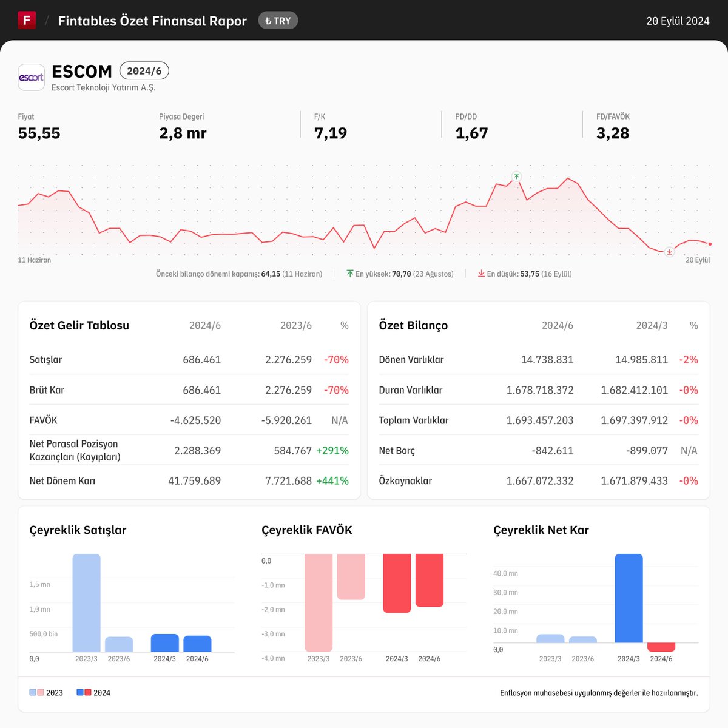
Task: Click the 2023/6 bar in Çeyreklik Net Kar
Action: (x=583, y=639)
